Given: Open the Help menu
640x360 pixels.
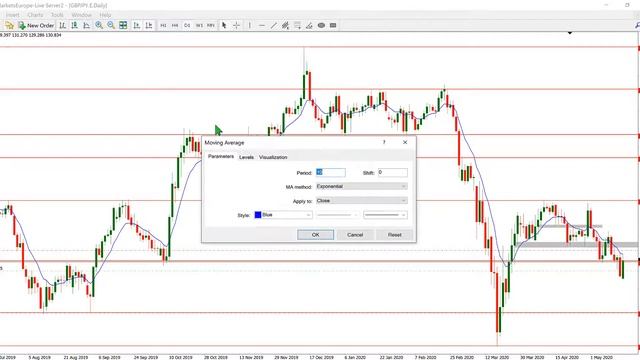Looking at the screenshot, I should [x=105, y=15].
